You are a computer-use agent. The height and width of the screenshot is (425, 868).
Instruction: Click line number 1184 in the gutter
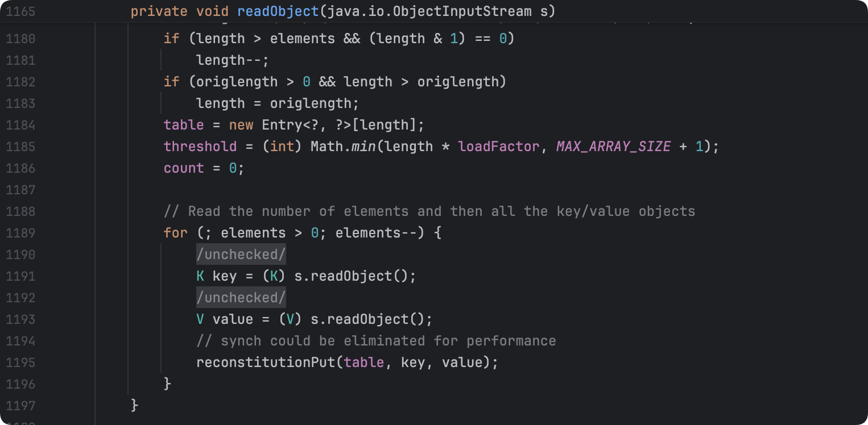20,125
